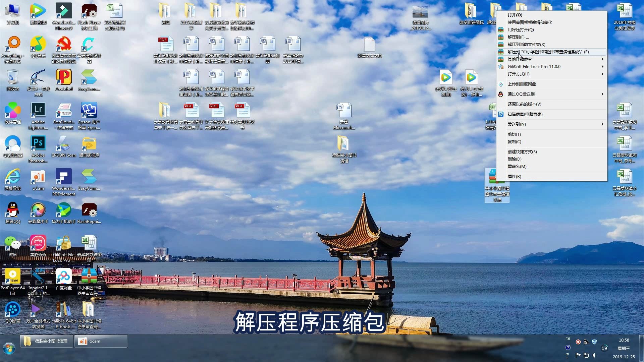The width and height of the screenshot is (644, 362).
Task: Expand 发送到(N) submenu
Action: coord(552,124)
